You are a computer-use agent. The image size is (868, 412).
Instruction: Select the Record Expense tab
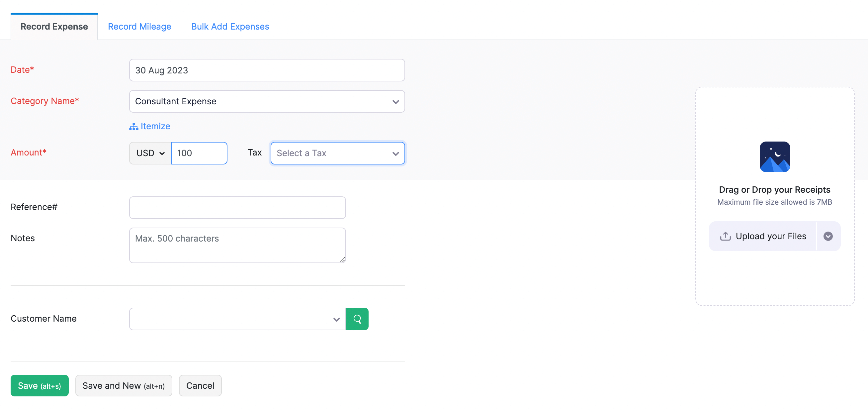54,27
